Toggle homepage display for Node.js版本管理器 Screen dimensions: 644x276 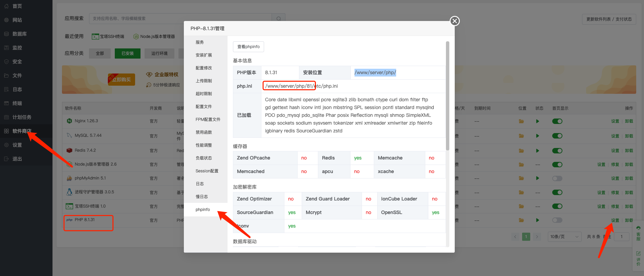557,165
